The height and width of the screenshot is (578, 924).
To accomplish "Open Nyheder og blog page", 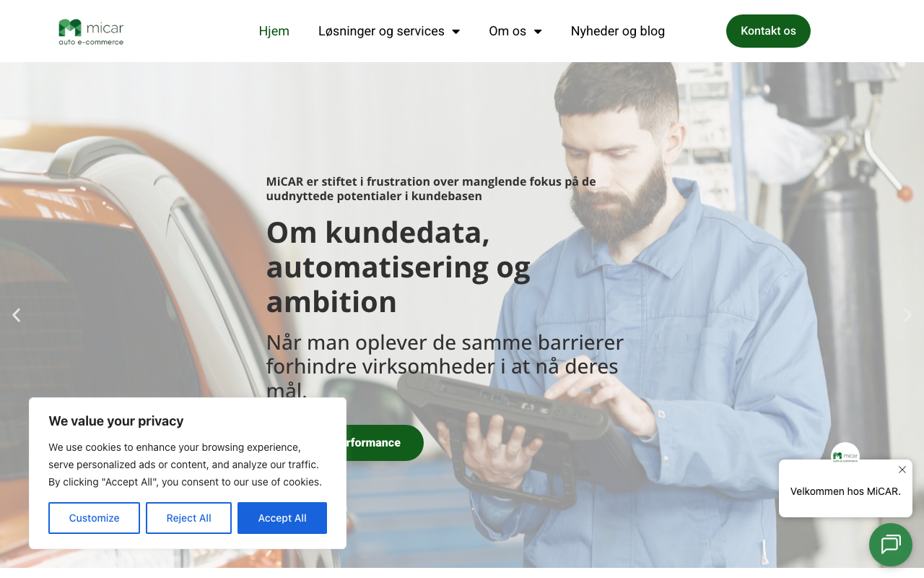I will point(618,31).
